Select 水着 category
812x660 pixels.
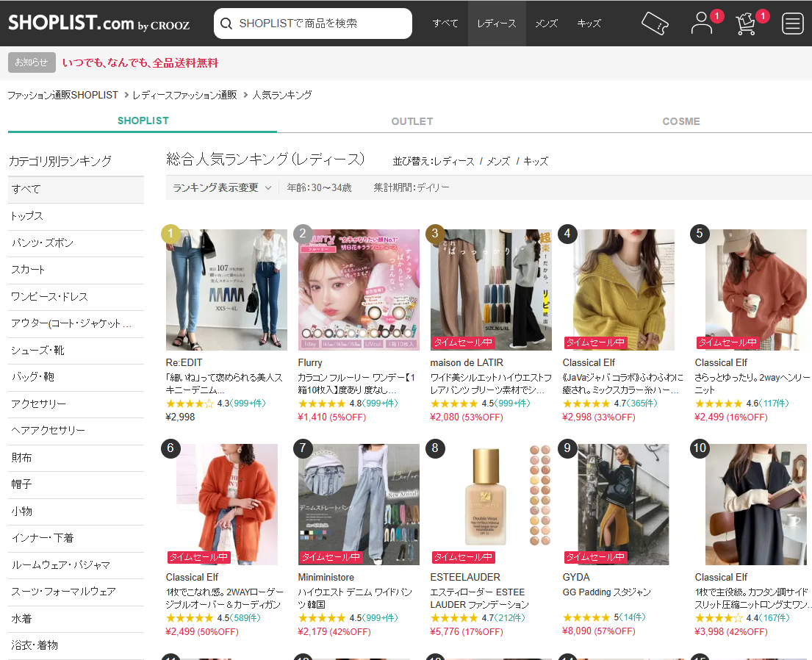76,619
